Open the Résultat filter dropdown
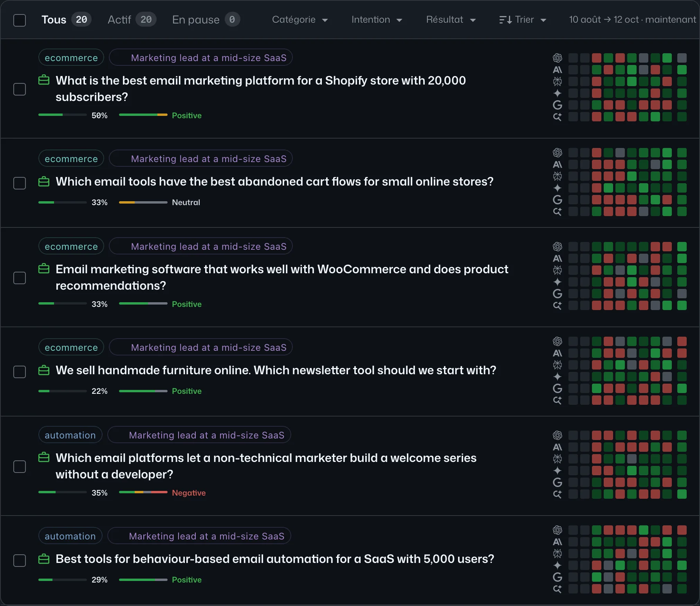The width and height of the screenshot is (700, 606). pyautogui.click(x=451, y=20)
